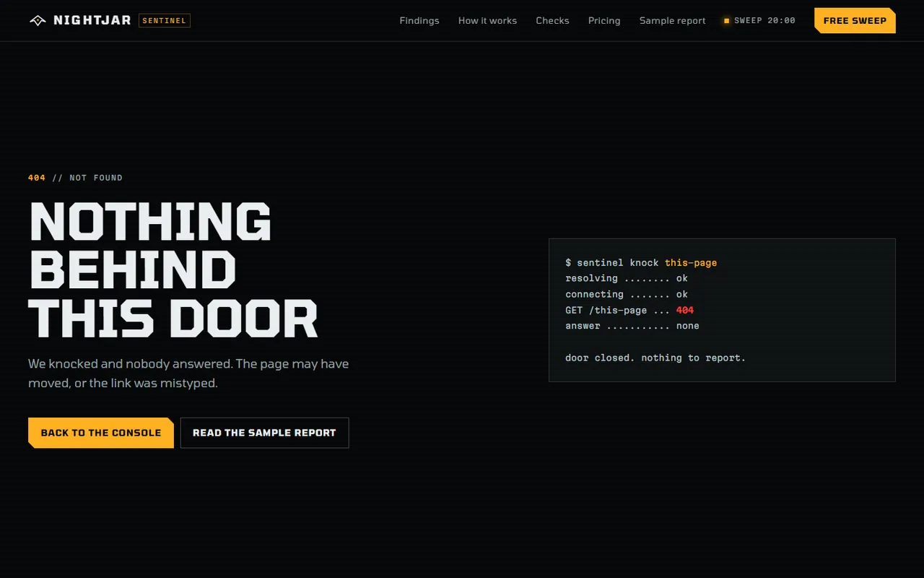Click the SWEEP 20:00 timer text
This screenshot has width=924, height=578.
click(x=764, y=20)
